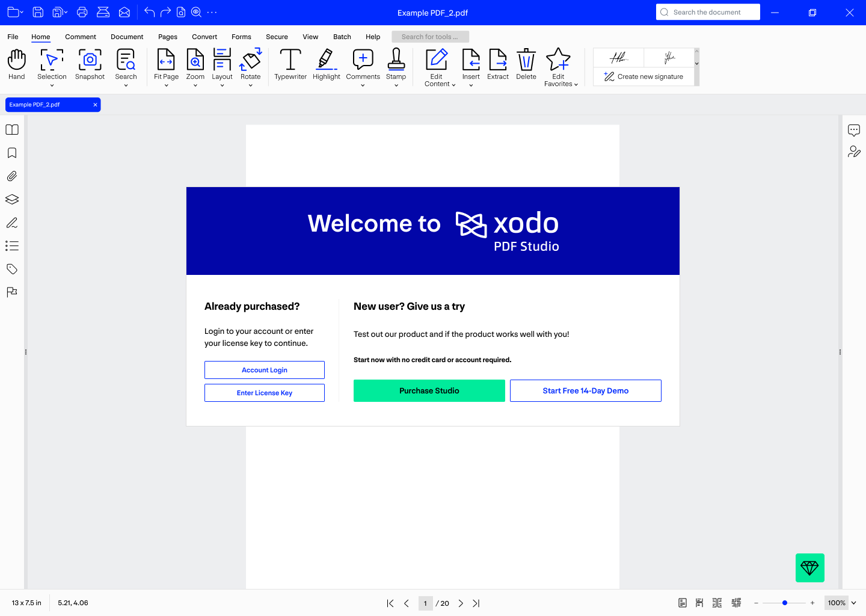Open the zoom level dropdown arrow
This screenshot has height=616, width=866.
[x=854, y=603]
